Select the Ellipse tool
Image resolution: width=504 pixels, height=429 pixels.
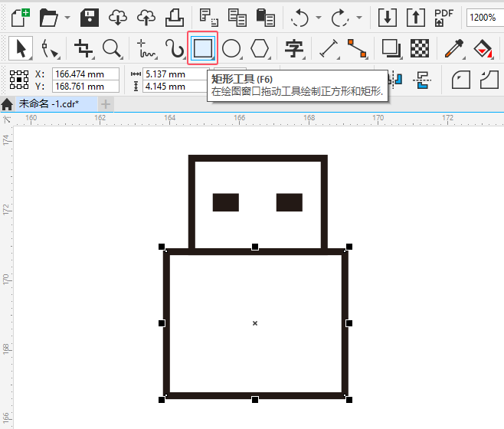[231, 48]
